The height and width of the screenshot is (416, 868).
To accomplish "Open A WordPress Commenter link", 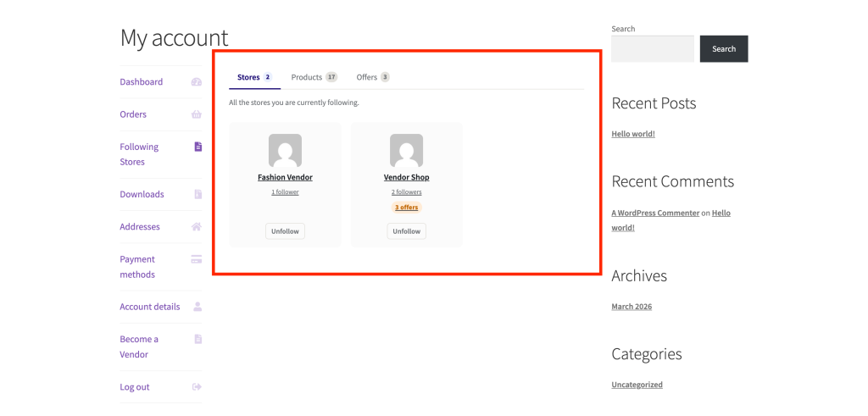I will pyautogui.click(x=655, y=213).
